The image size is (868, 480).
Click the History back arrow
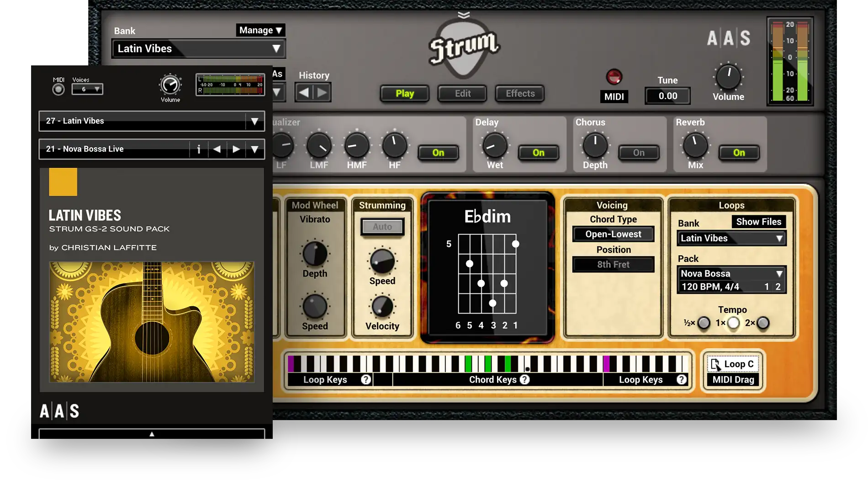304,93
